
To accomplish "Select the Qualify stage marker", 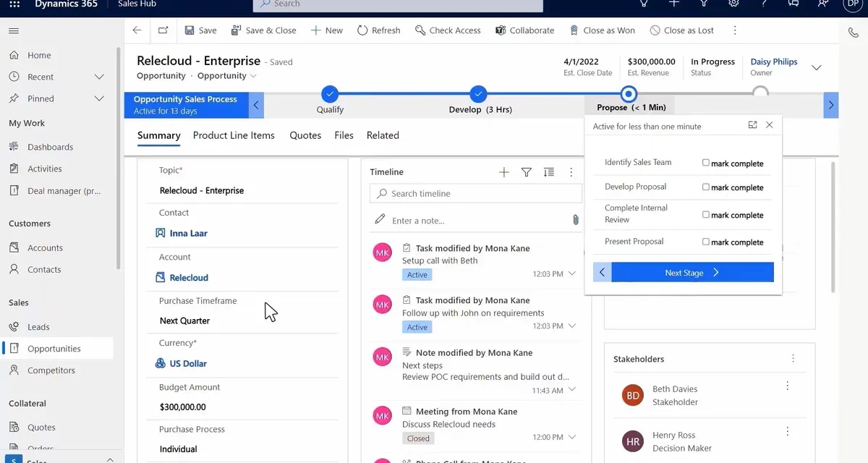I will tap(330, 93).
